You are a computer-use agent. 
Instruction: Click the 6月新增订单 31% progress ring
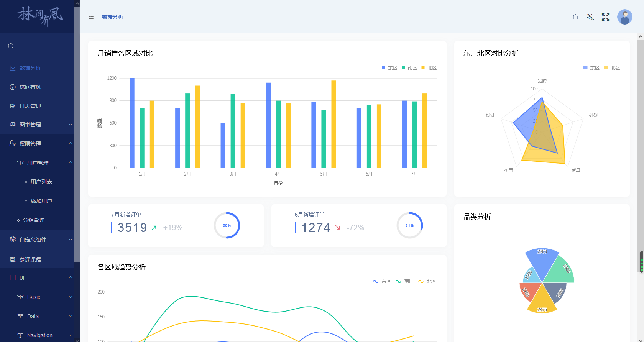[410, 225]
